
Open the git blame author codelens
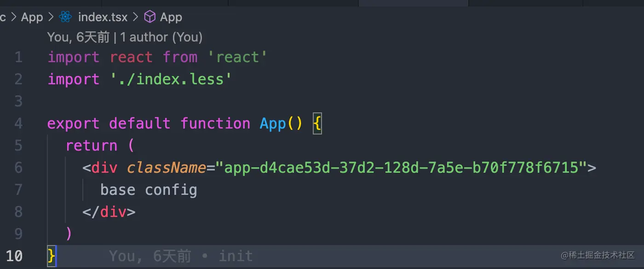(x=125, y=37)
